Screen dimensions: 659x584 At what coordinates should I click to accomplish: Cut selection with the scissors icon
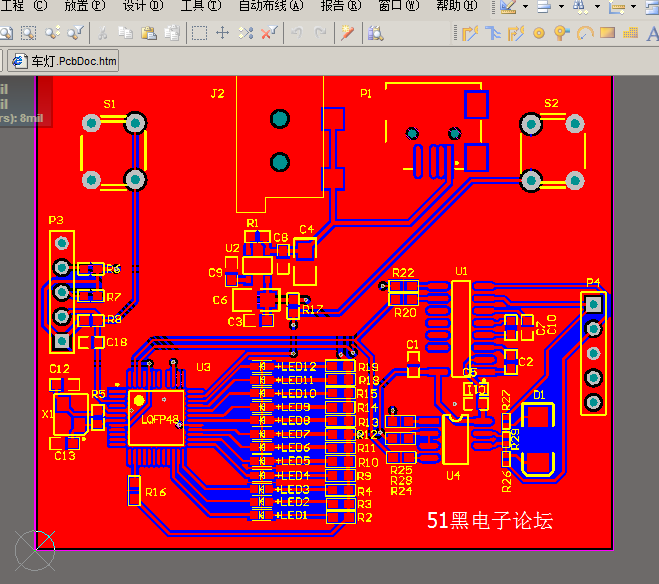click(103, 33)
